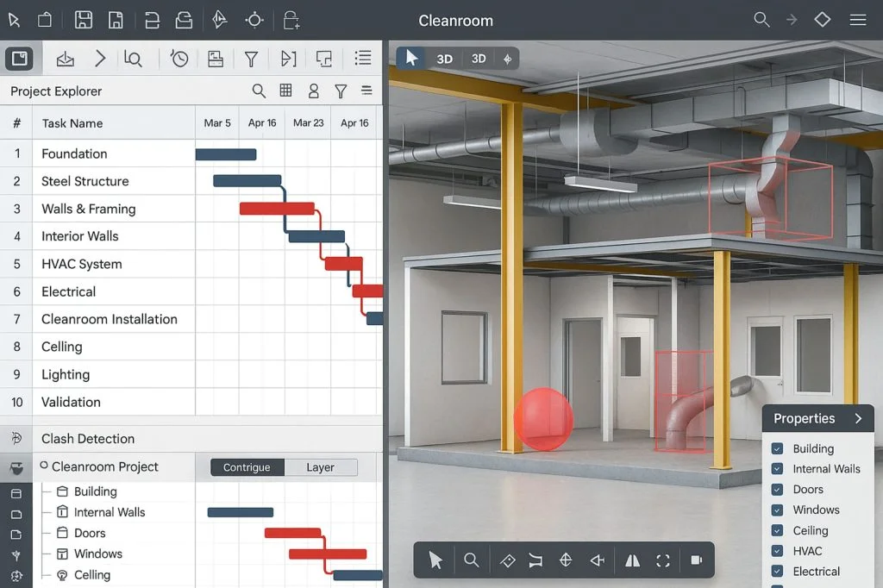Select Doors in the project tree
This screenshot has width=883, height=588.
90,534
